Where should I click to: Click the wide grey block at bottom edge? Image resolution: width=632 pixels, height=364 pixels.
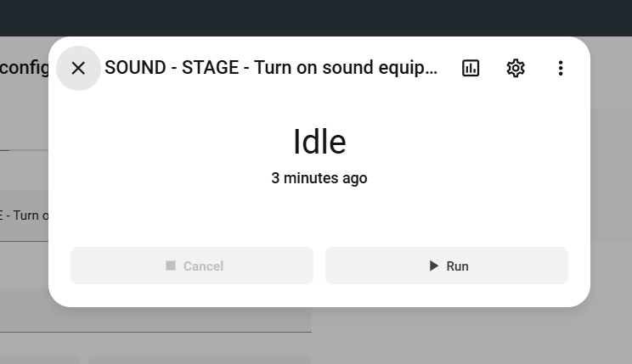[x=200, y=360]
